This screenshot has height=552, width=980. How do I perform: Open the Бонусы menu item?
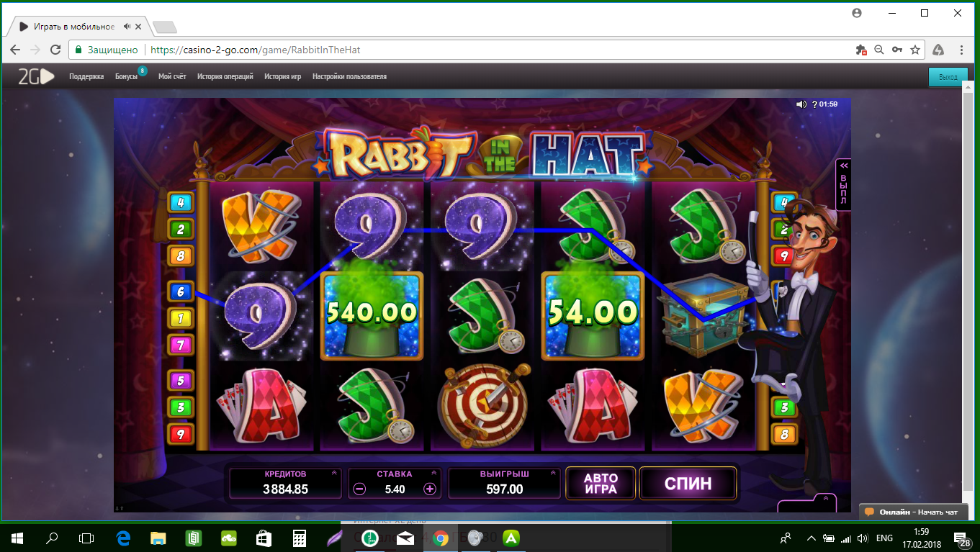126,76
